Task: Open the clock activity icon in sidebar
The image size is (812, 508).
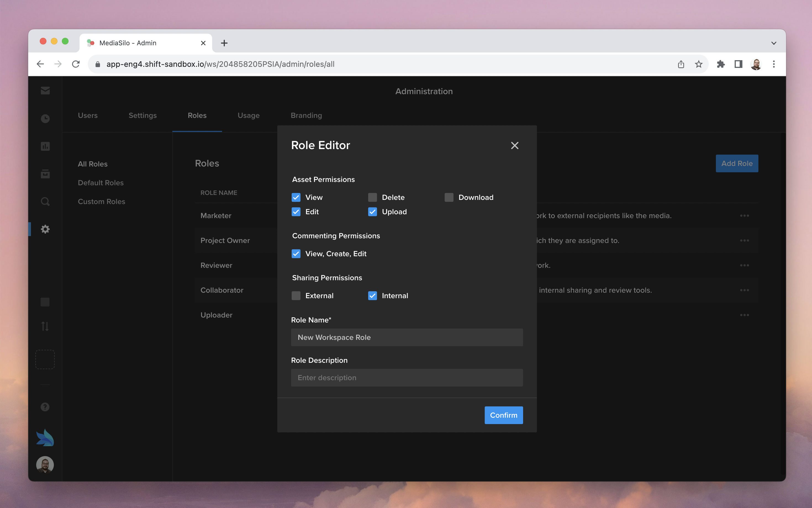Action: coord(45,119)
